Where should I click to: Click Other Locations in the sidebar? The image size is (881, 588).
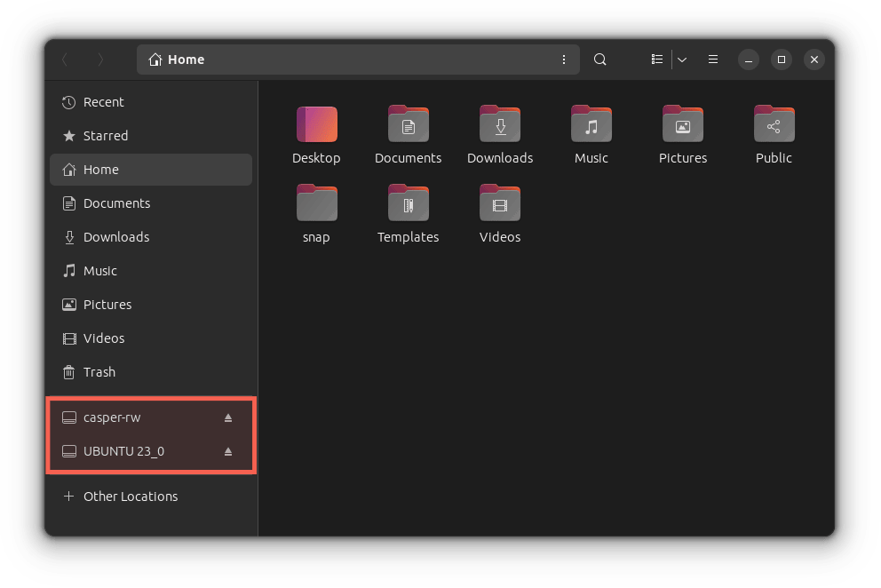[x=130, y=497]
